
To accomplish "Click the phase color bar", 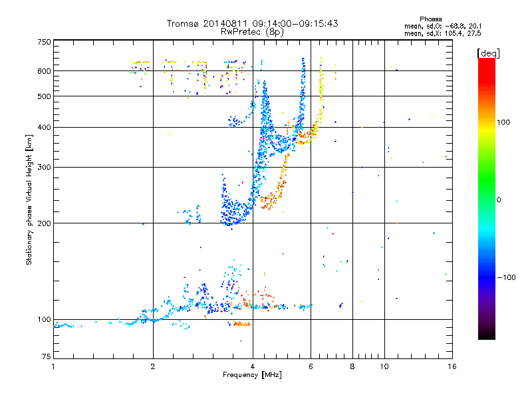I will (487, 199).
